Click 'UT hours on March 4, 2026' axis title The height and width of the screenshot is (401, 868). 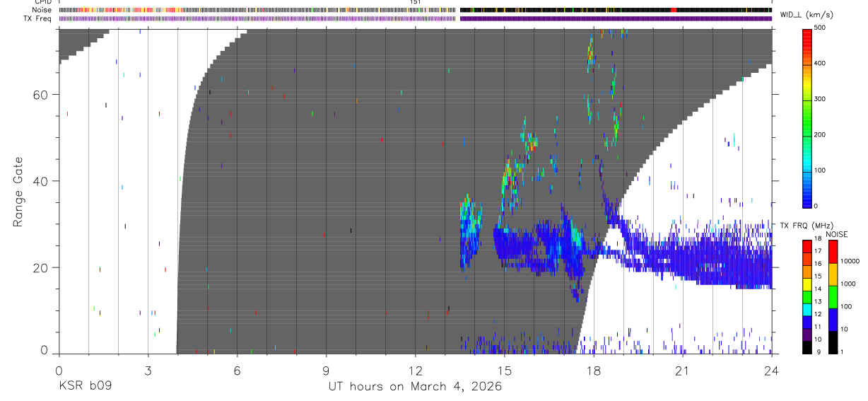tap(415, 387)
